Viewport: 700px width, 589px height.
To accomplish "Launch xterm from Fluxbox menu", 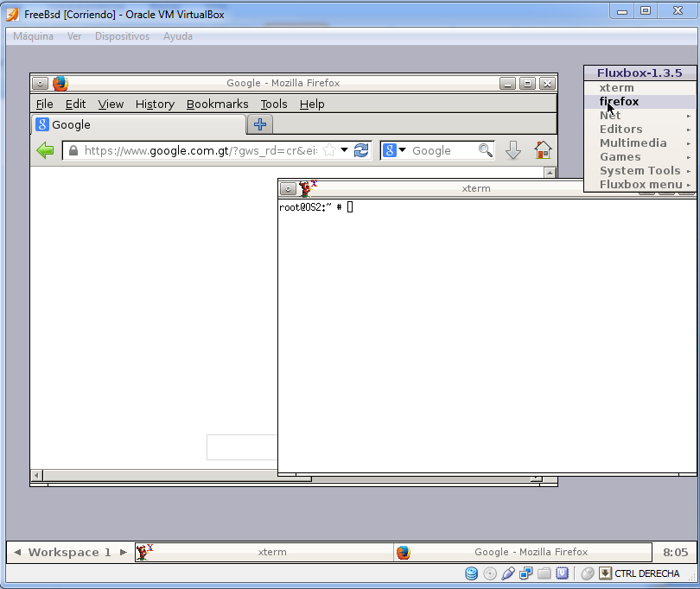I will point(640,88).
